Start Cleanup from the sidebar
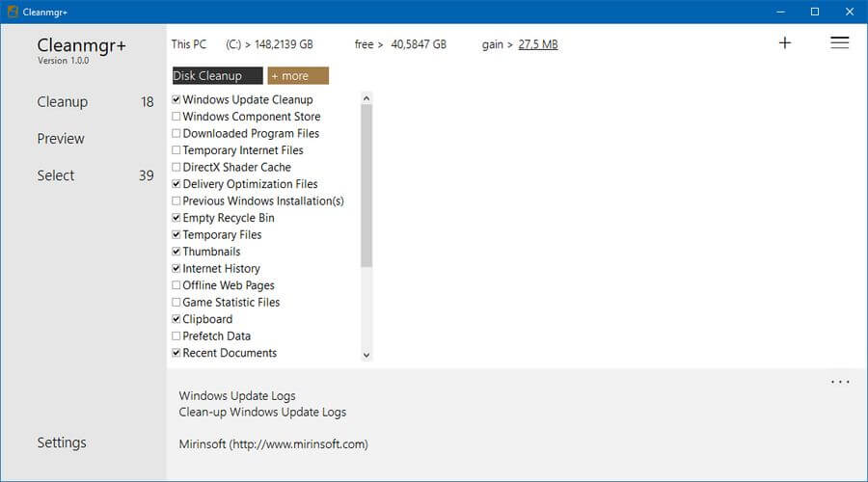 62,102
